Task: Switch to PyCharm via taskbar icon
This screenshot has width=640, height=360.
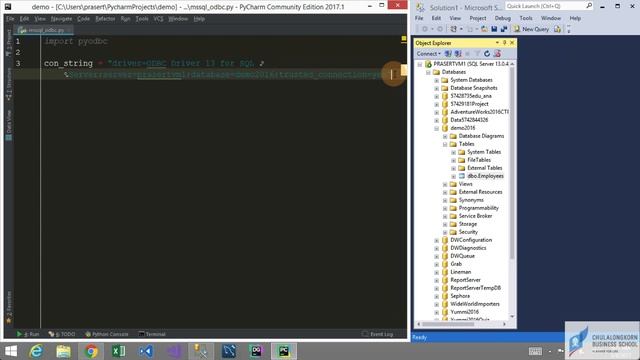Action: coord(284,351)
